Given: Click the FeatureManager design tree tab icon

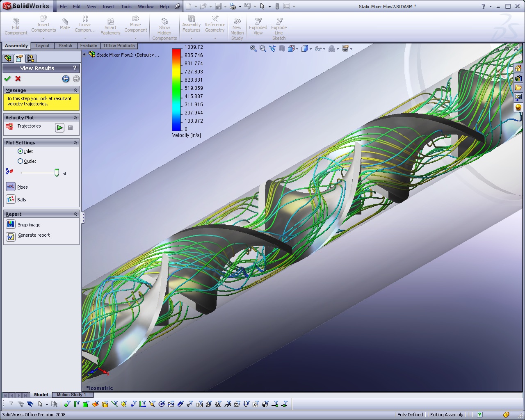Looking at the screenshot, I should [8, 58].
